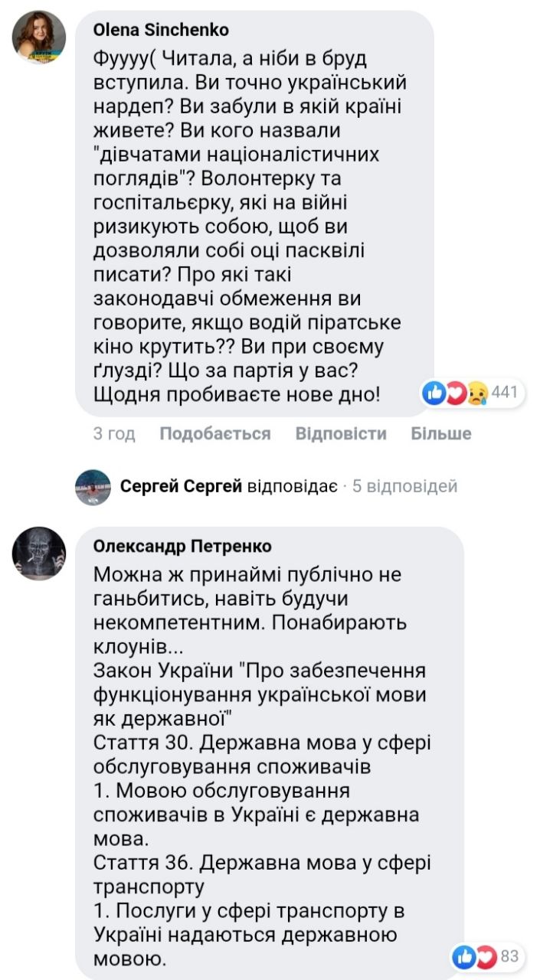Open the Більше options menu

(x=440, y=434)
